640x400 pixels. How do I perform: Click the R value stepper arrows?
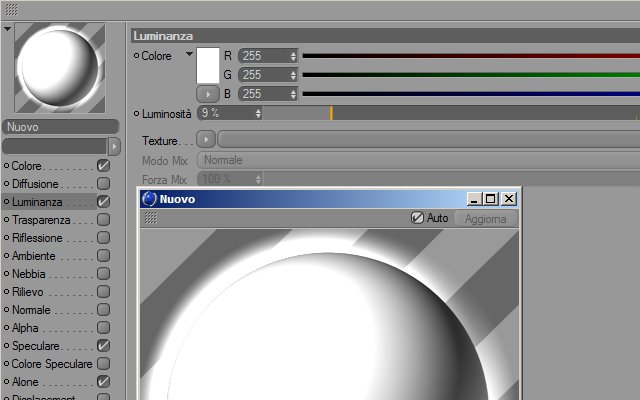[x=293, y=56]
